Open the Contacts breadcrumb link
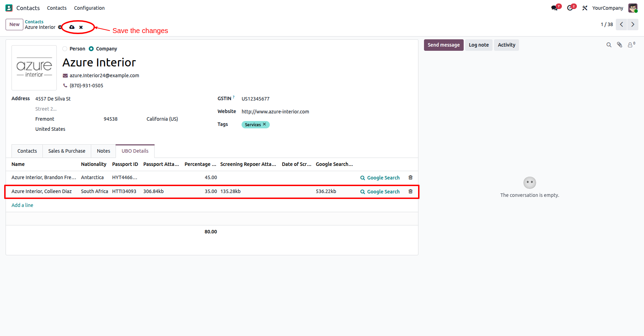Viewport: 644px width, 336px height. (x=34, y=22)
